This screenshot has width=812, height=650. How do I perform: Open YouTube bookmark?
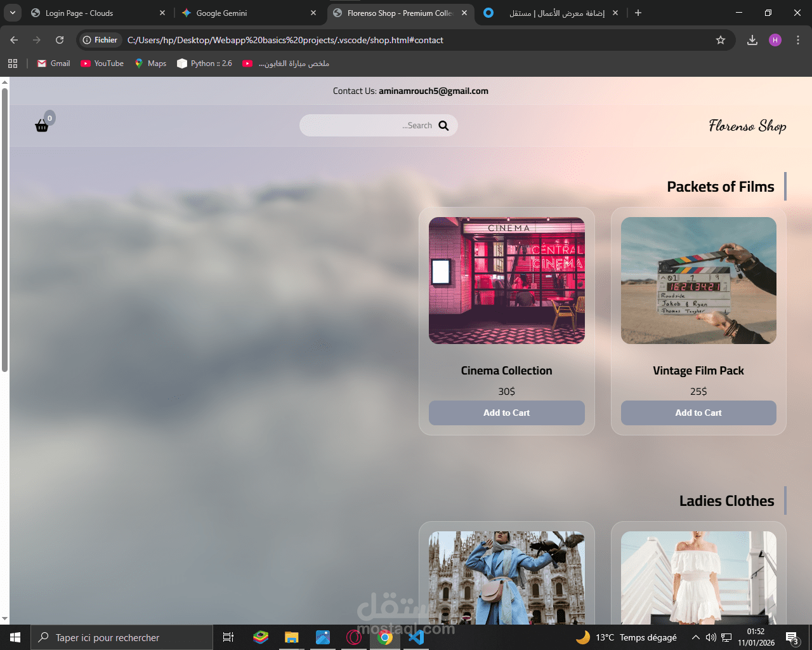(102, 63)
